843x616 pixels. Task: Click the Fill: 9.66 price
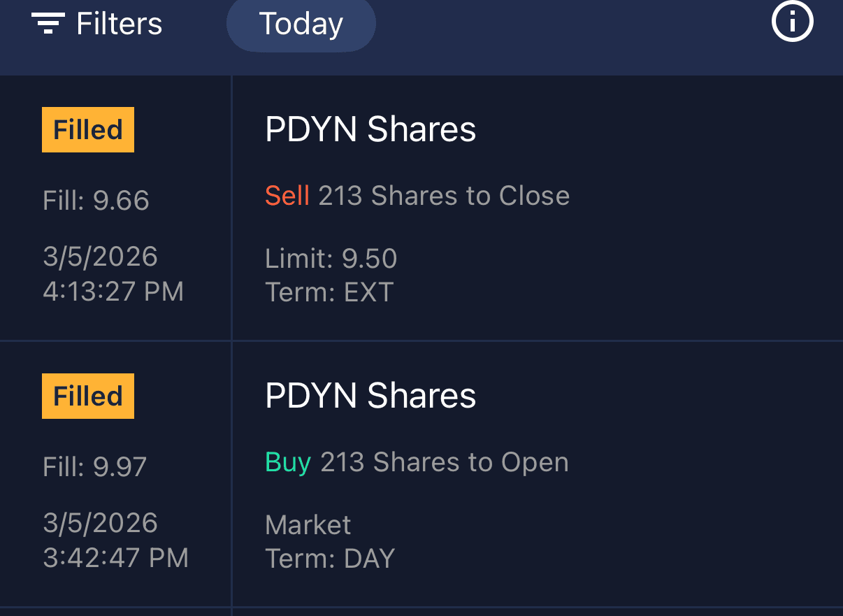point(96,201)
